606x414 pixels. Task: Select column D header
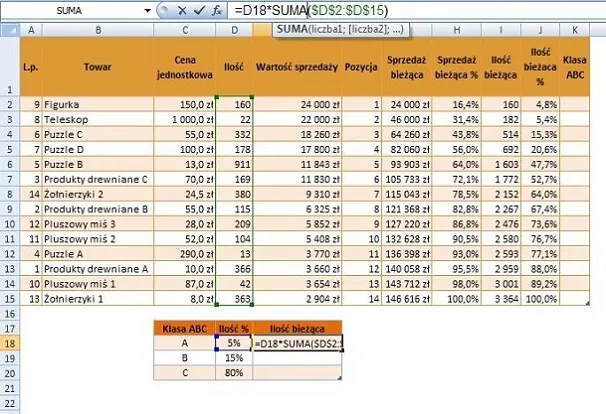(x=234, y=30)
